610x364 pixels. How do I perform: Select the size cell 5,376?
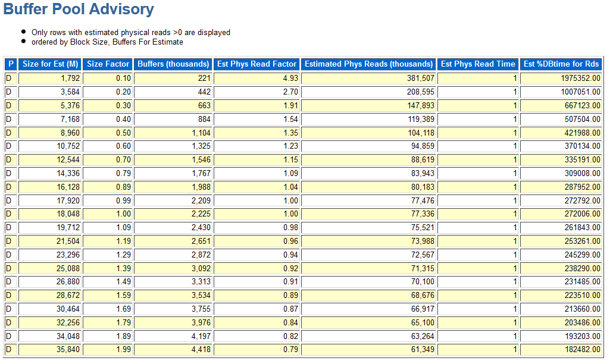[50, 105]
